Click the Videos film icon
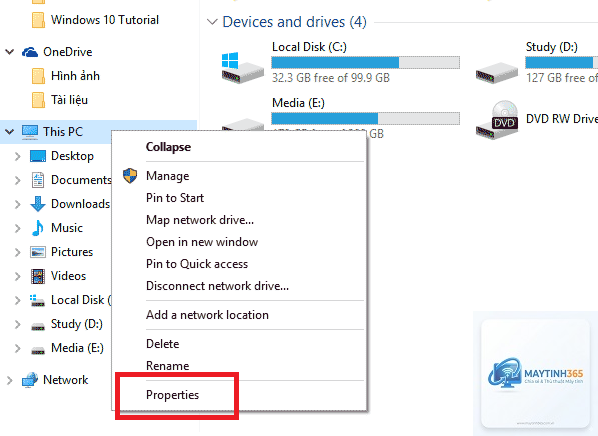Viewport: 598px width, 436px height. coord(38,276)
